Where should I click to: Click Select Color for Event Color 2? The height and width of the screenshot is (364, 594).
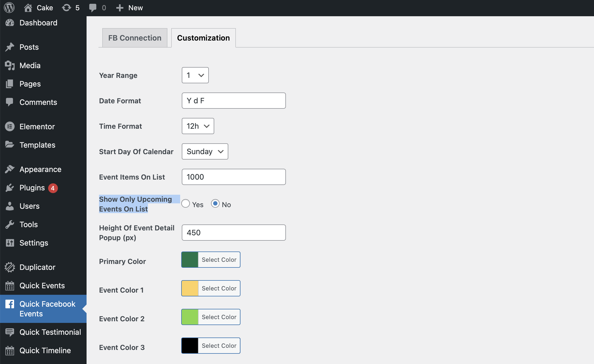tap(219, 317)
